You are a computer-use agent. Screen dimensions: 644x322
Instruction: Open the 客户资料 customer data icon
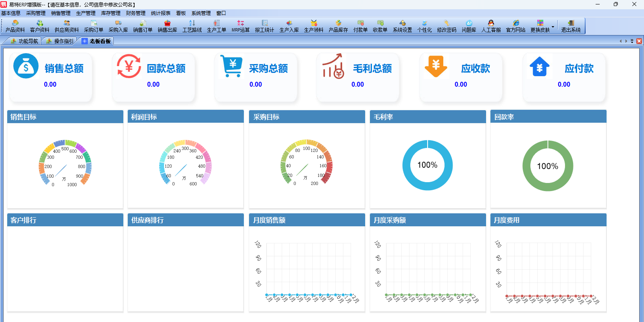coord(39,26)
